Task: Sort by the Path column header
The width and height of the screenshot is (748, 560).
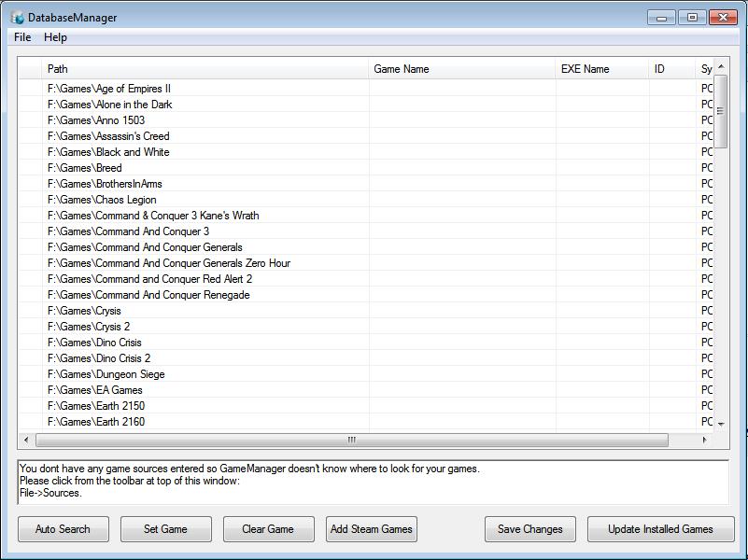Action: coord(205,69)
